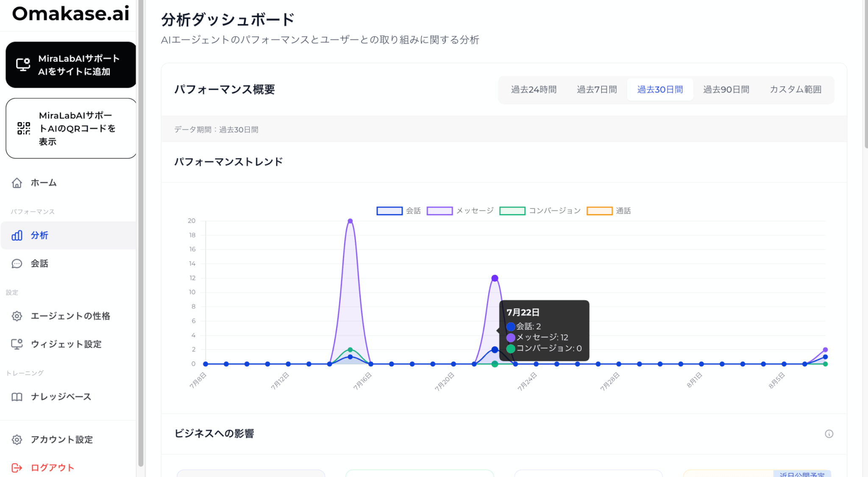Click the blue conversations point on 7月22日
The height and width of the screenshot is (477, 868).
tap(495, 349)
